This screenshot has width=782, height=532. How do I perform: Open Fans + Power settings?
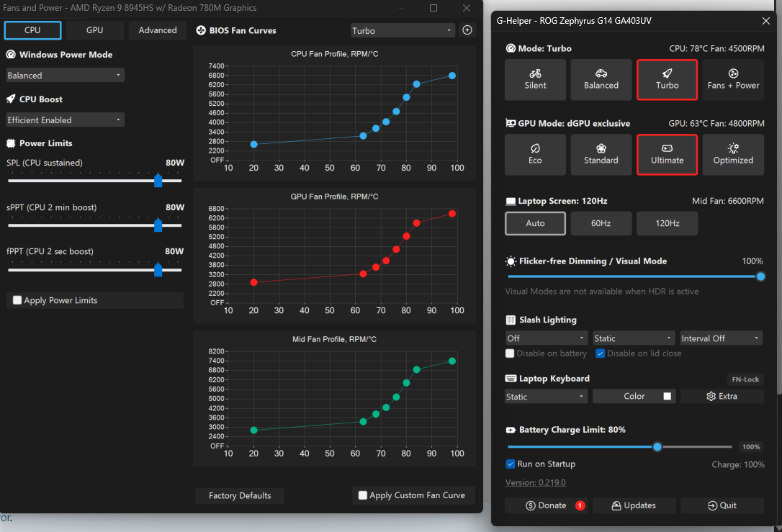click(733, 80)
